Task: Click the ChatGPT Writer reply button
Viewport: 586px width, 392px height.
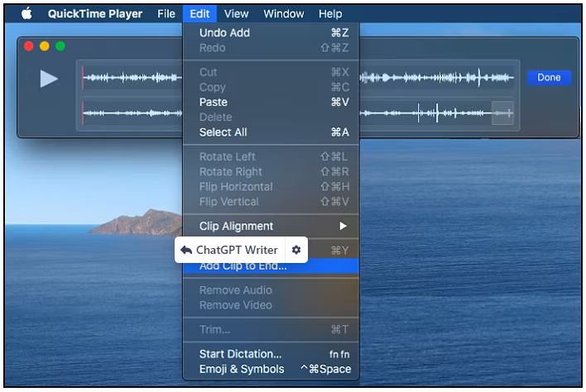Action: (x=229, y=250)
